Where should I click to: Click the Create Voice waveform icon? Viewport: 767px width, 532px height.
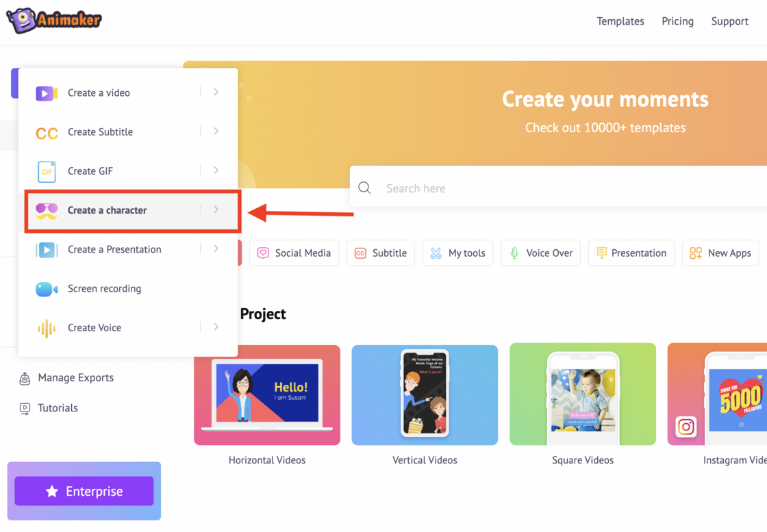[45, 328]
